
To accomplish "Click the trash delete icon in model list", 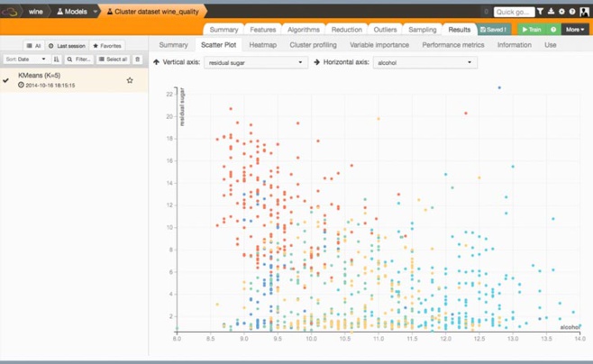I will [138, 59].
